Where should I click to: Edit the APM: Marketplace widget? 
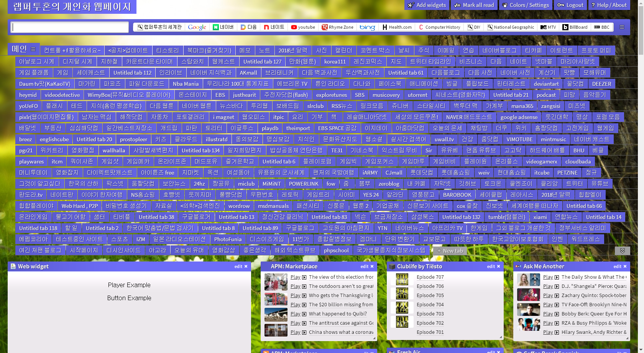pos(365,266)
